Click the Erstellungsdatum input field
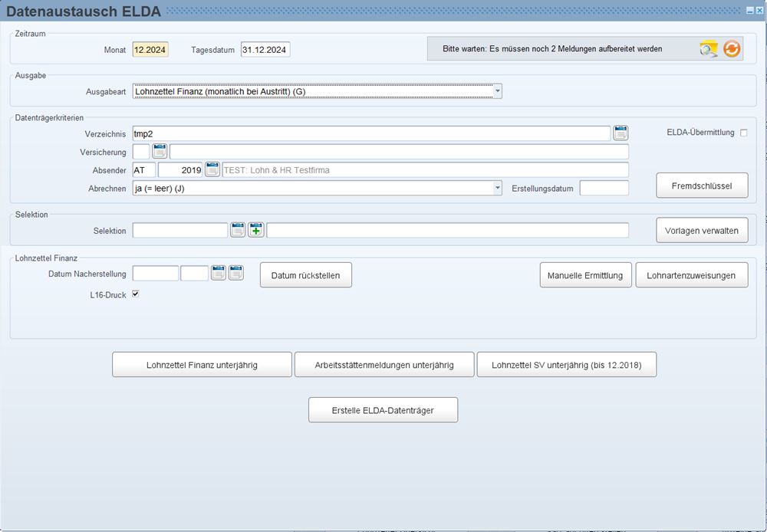This screenshot has height=532, width=767. click(x=604, y=188)
